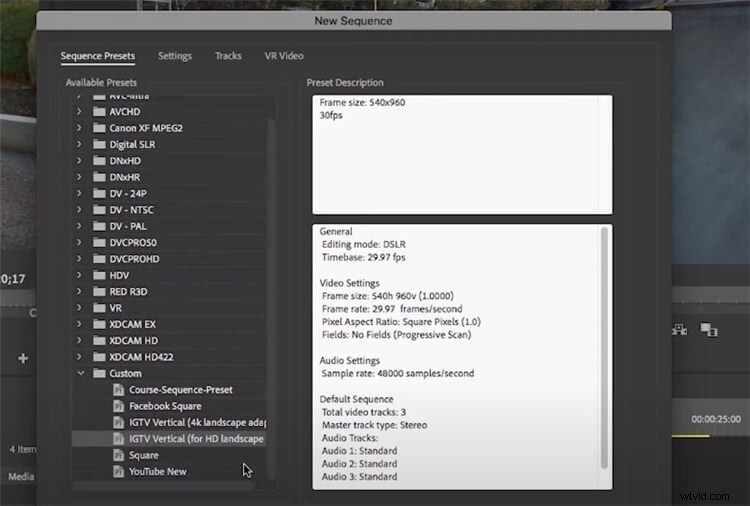Select the HDV folder icon
Screen dimensions: 750x506
click(99, 275)
